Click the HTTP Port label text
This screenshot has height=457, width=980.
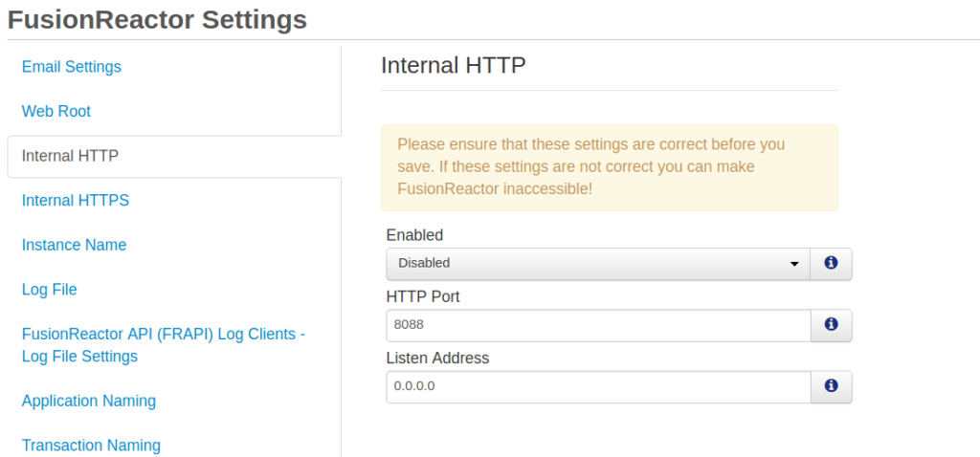pyautogui.click(x=423, y=296)
